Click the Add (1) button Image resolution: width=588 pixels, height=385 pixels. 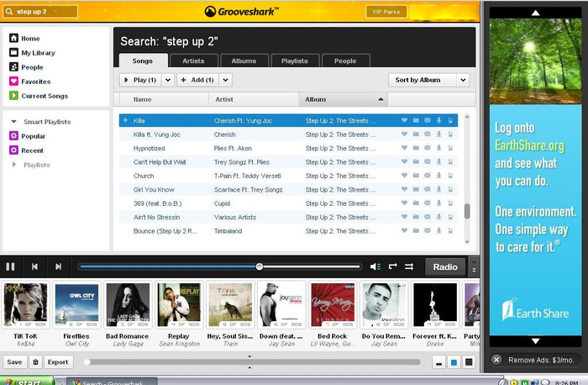point(197,80)
